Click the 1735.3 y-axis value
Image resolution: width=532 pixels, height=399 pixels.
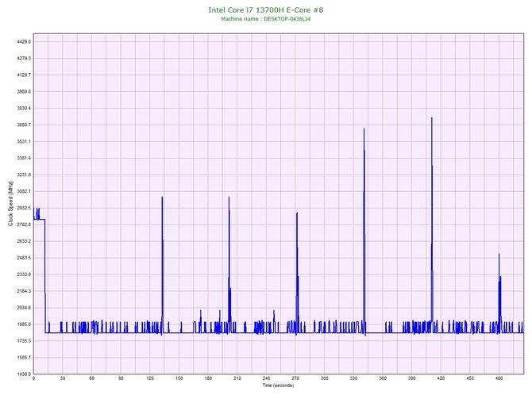(x=24, y=340)
